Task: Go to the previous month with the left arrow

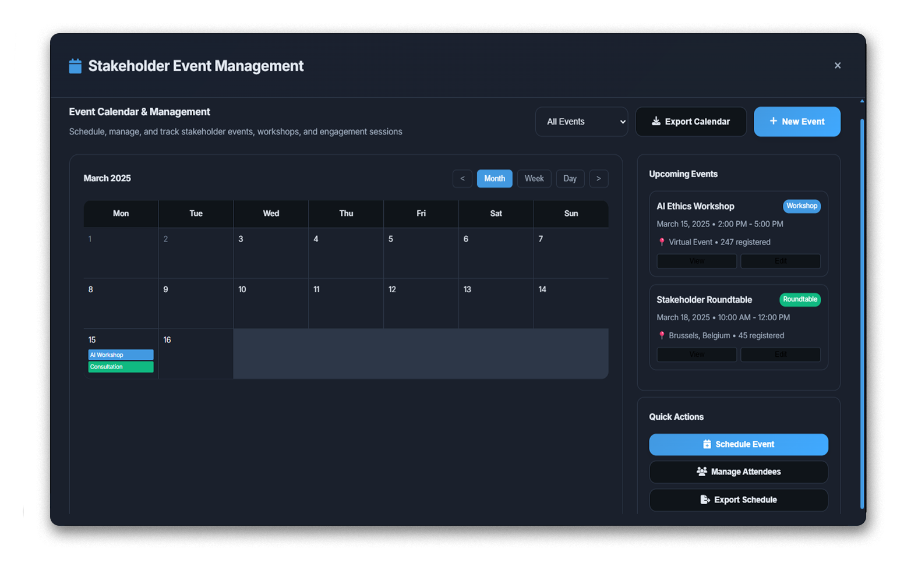Action: pos(462,179)
